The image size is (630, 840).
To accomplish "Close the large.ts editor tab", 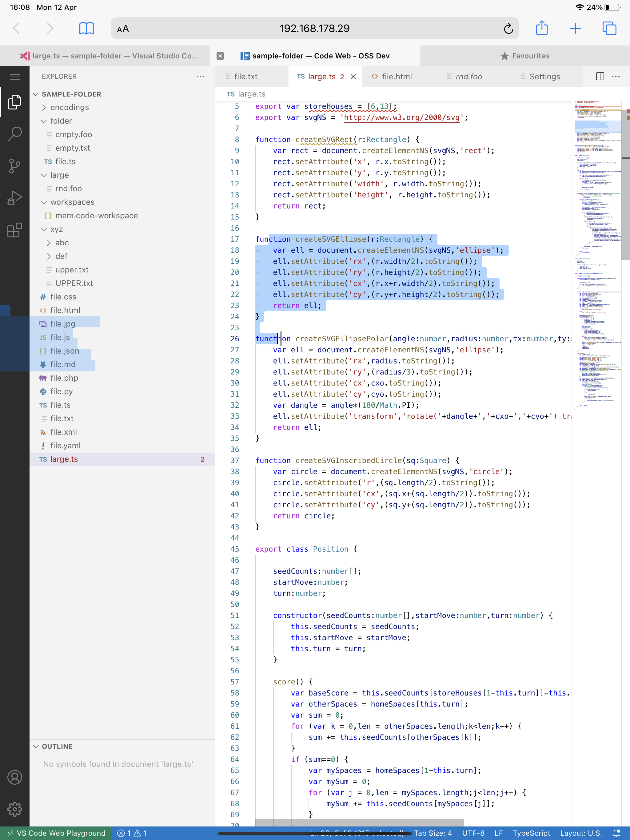I will tap(353, 77).
